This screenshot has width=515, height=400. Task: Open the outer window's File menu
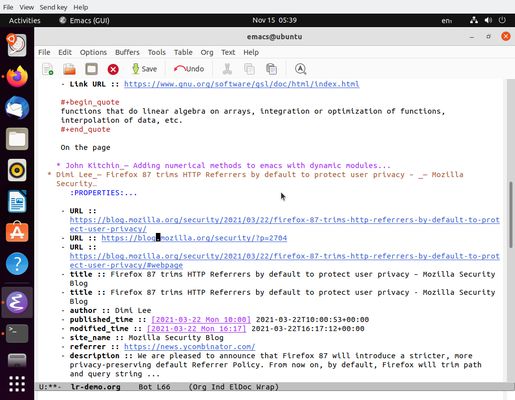tap(8, 7)
